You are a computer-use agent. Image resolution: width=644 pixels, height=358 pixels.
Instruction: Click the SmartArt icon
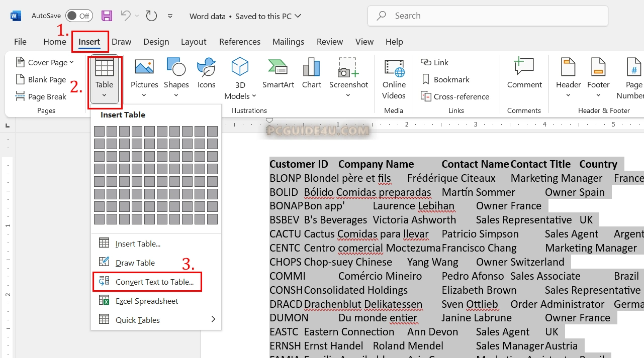click(x=278, y=74)
